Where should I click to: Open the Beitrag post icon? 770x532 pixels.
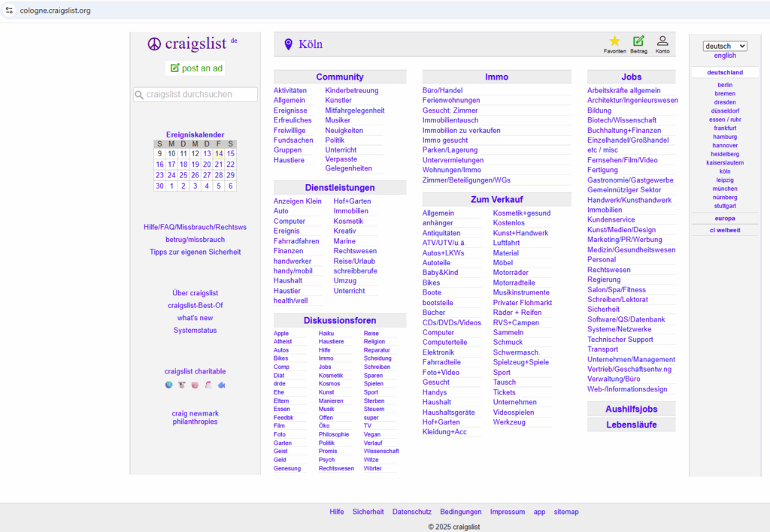638,41
